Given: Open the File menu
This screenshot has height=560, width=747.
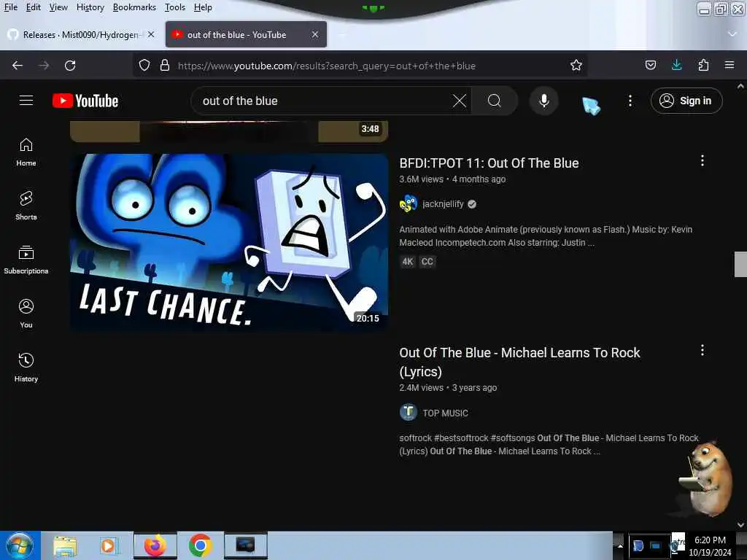Looking at the screenshot, I should click(x=10, y=7).
